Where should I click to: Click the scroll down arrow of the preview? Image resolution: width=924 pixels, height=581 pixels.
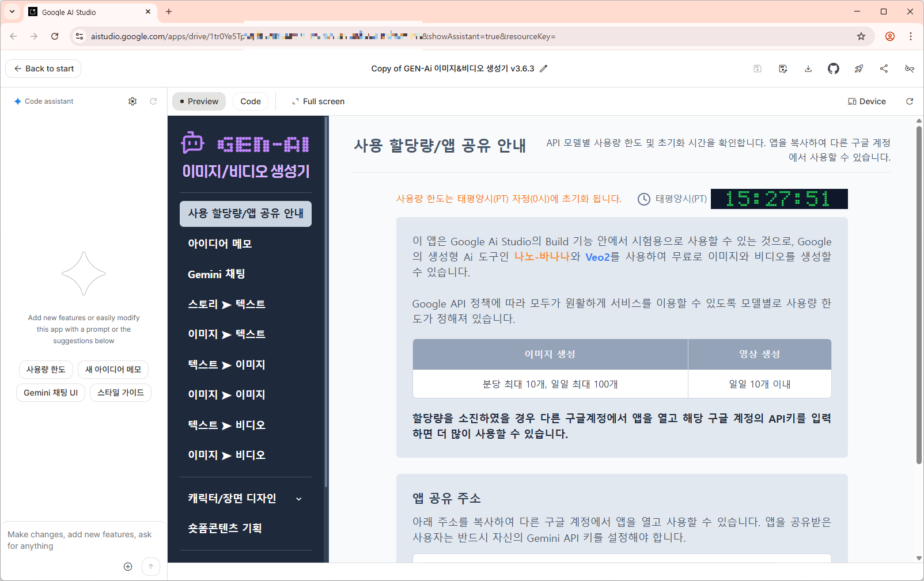919,558
